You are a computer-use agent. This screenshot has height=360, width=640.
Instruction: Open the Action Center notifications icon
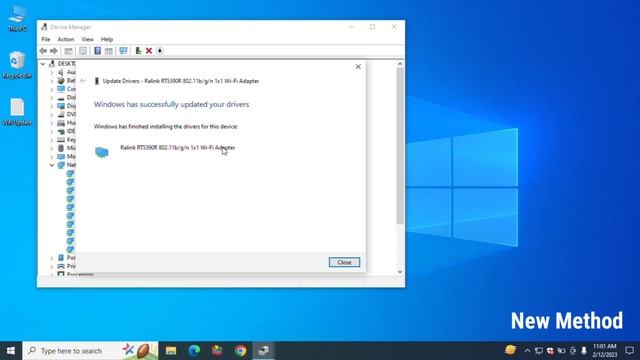point(629,351)
